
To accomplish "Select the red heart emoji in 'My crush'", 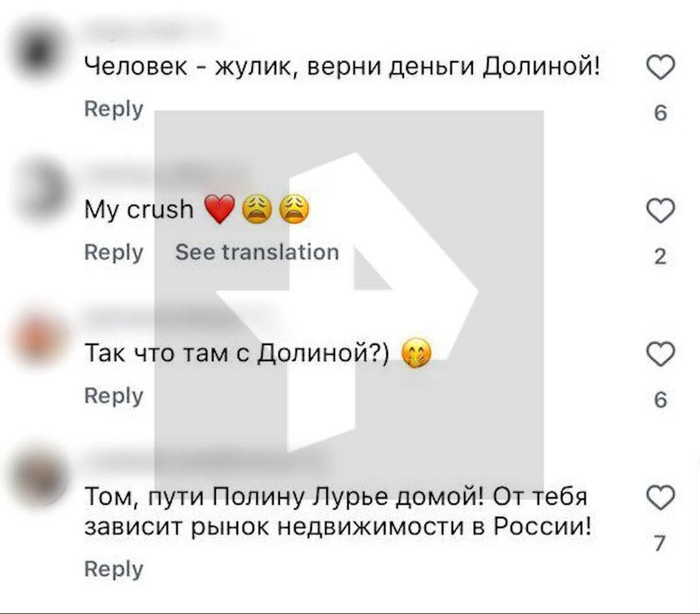I will tap(222, 209).
